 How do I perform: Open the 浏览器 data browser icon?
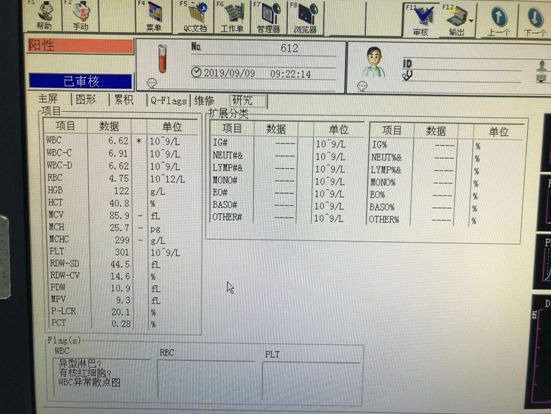(305, 18)
